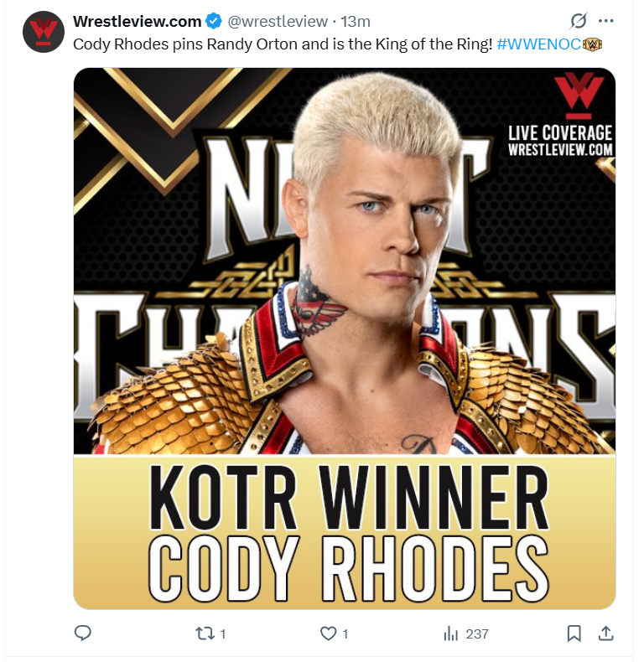The height and width of the screenshot is (662, 644).
Task: Repost this tweet with the retweet icon
Action: pos(205,634)
